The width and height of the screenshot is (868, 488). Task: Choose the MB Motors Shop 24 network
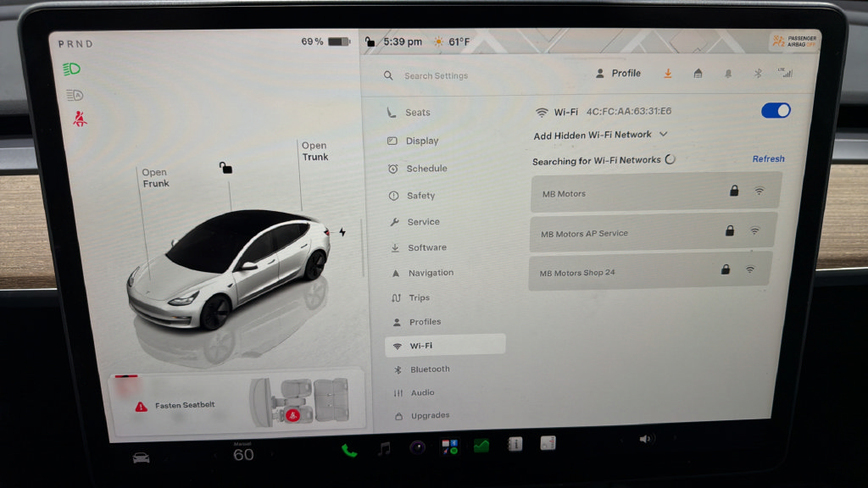click(650, 272)
